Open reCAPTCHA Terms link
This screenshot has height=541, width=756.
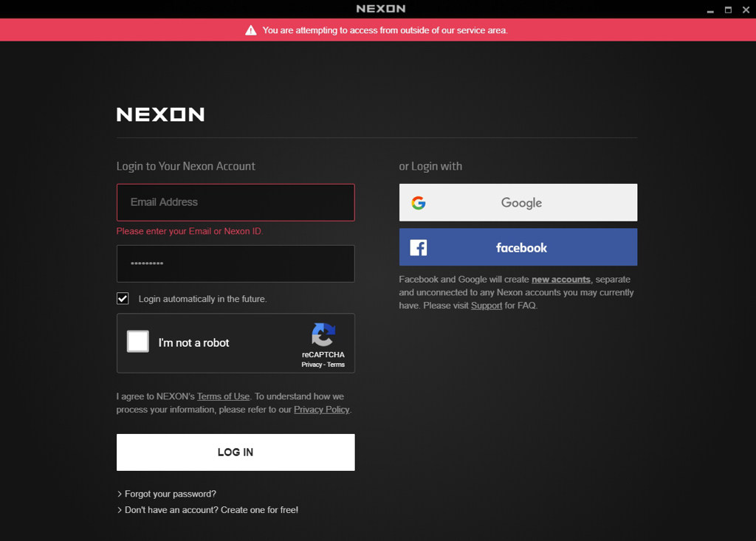click(336, 365)
